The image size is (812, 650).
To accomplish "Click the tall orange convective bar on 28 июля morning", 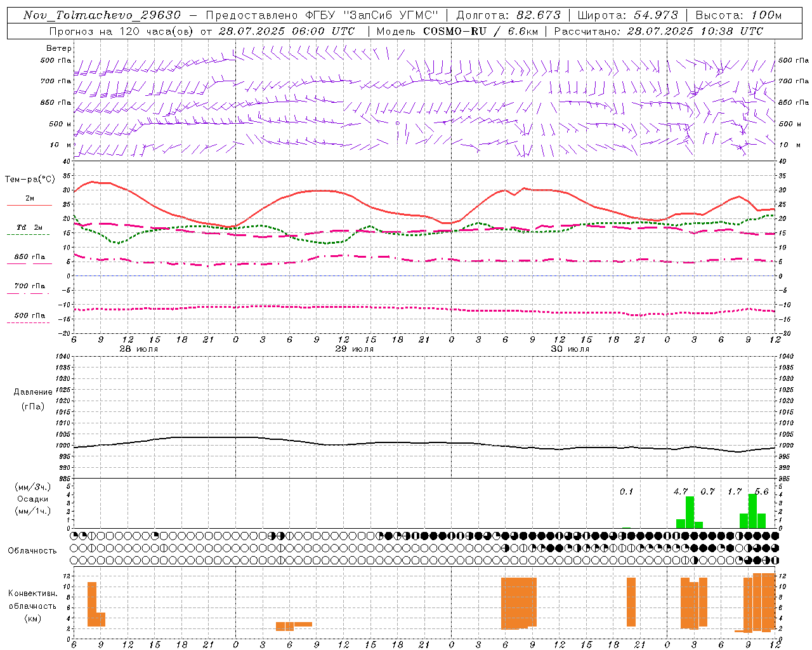I will pyautogui.click(x=92, y=604).
